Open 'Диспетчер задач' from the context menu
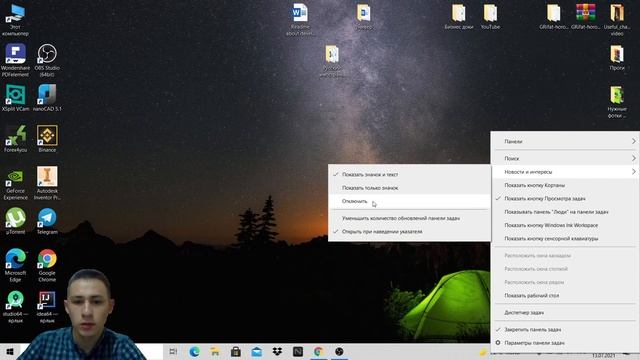The image size is (640, 360). [565, 312]
